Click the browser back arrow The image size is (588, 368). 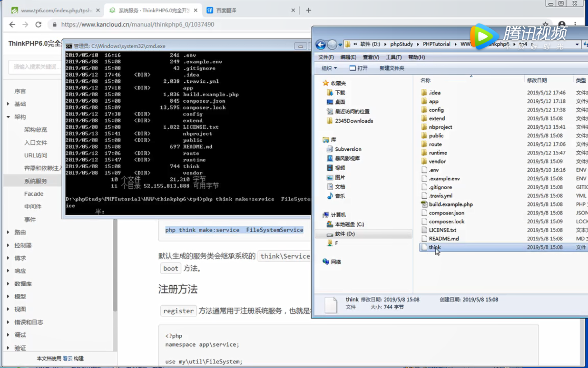(12, 25)
